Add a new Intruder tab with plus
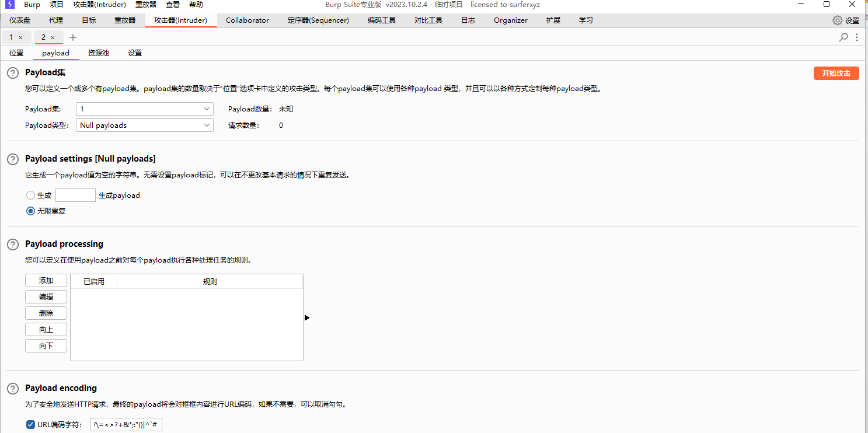 [x=73, y=37]
